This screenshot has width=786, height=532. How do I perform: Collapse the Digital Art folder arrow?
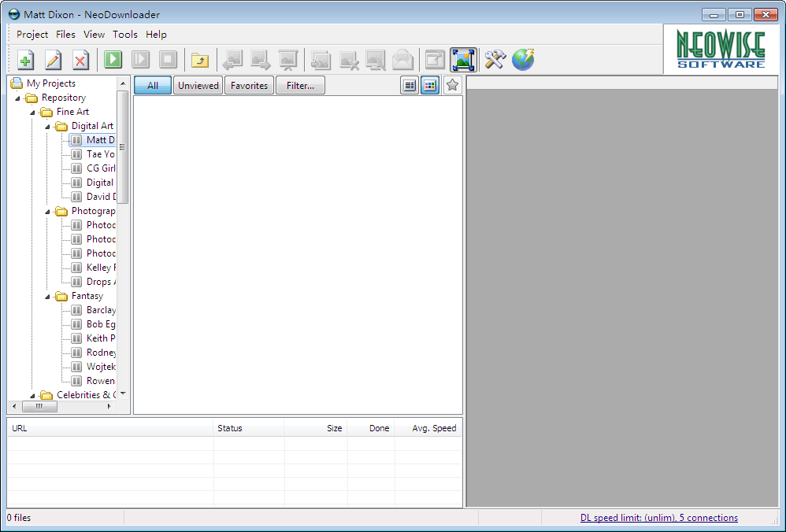pyautogui.click(x=47, y=127)
